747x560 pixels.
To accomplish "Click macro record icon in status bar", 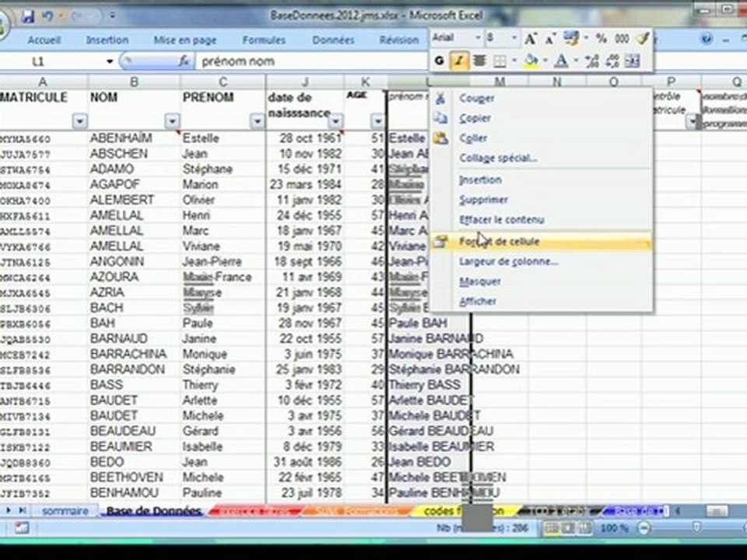I will [22, 527].
